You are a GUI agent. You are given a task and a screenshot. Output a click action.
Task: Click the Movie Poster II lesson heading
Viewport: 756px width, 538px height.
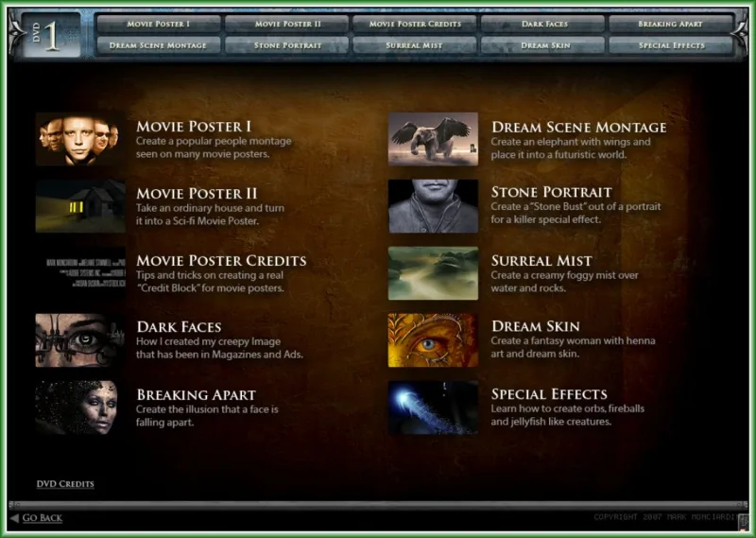tap(197, 194)
